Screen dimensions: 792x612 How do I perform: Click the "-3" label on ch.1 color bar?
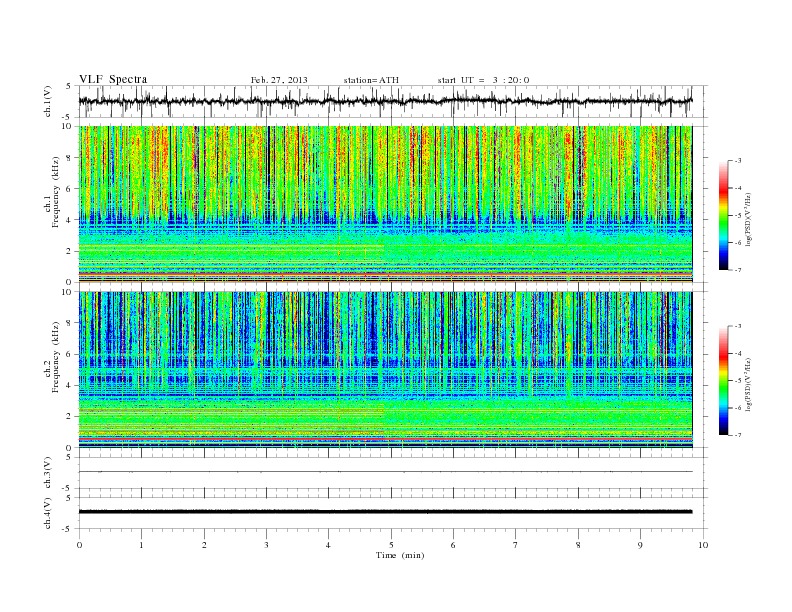click(738, 161)
